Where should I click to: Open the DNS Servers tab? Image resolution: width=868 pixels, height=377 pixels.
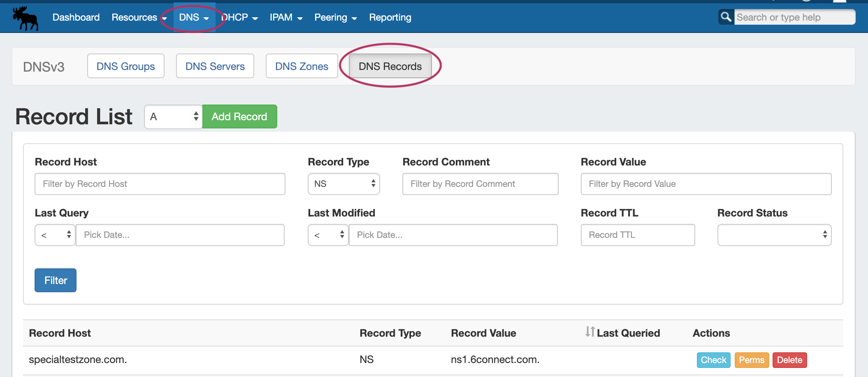(x=215, y=66)
